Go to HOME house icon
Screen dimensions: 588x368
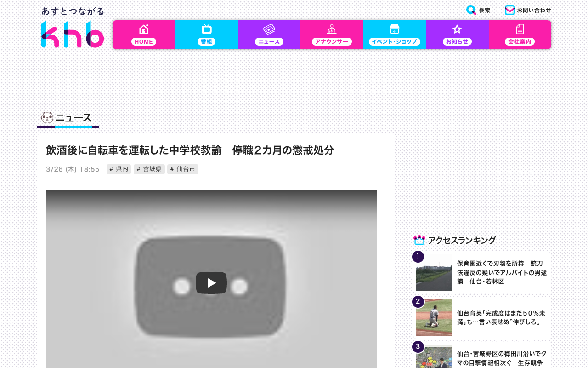(x=144, y=29)
